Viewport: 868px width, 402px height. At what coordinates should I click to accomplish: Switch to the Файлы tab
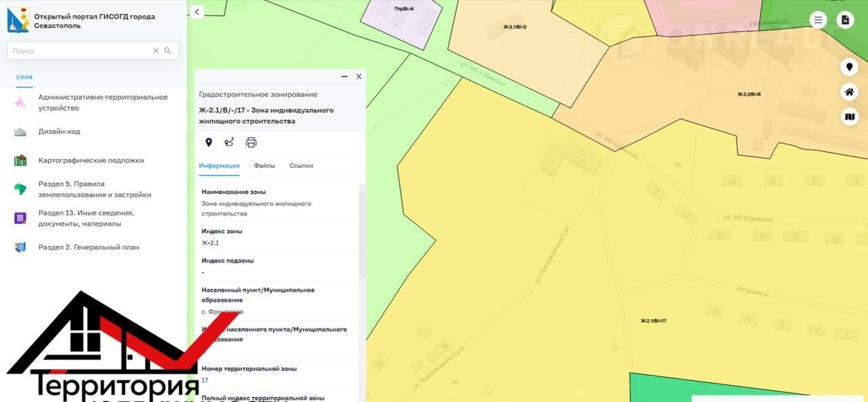[x=264, y=165]
